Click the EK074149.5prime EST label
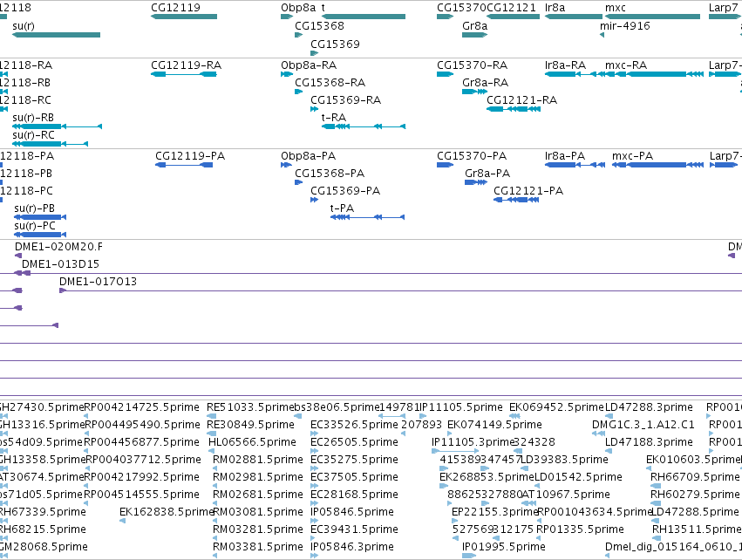Screen dimensions: 742x560 pos(494,425)
